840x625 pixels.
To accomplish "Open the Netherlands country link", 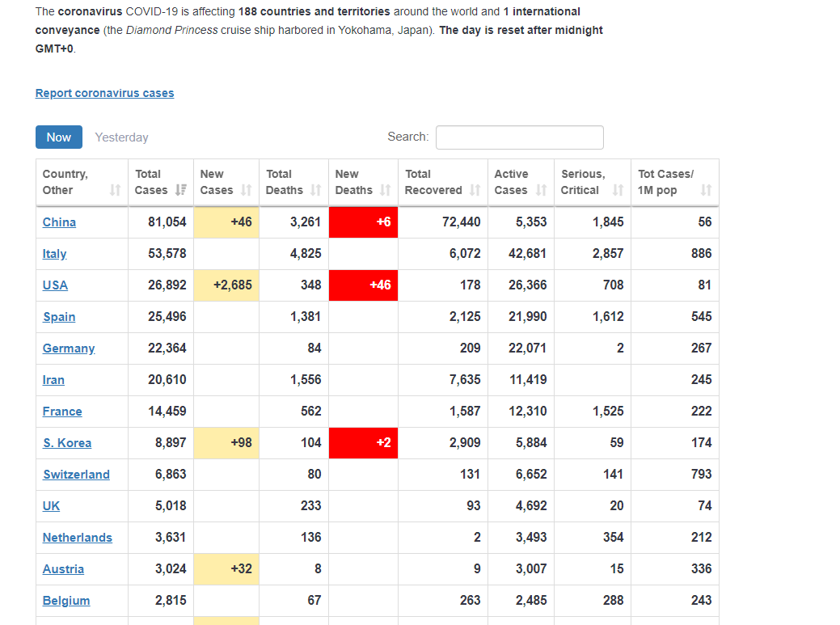I will [x=77, y=538].
